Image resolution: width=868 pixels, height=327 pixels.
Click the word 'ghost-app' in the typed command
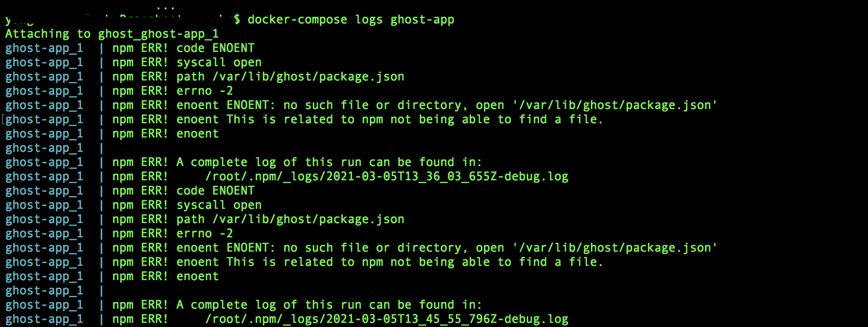point(422,20)
